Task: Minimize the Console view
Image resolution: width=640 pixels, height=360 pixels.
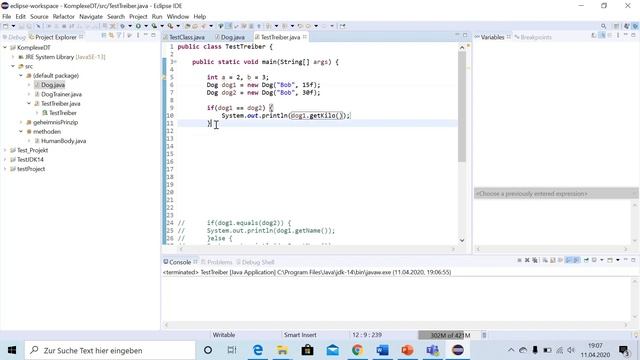Action: 625,260
